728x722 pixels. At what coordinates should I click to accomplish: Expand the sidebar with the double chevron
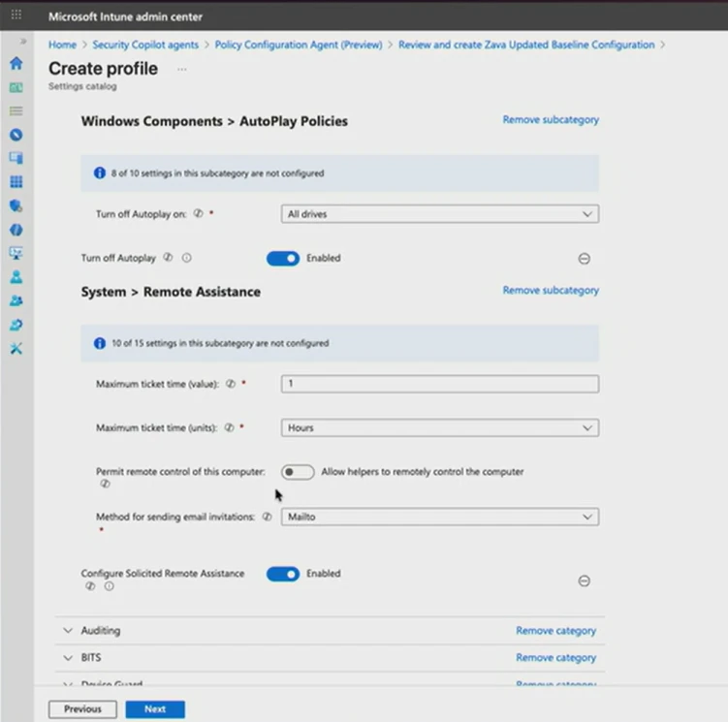pos(23,42)
